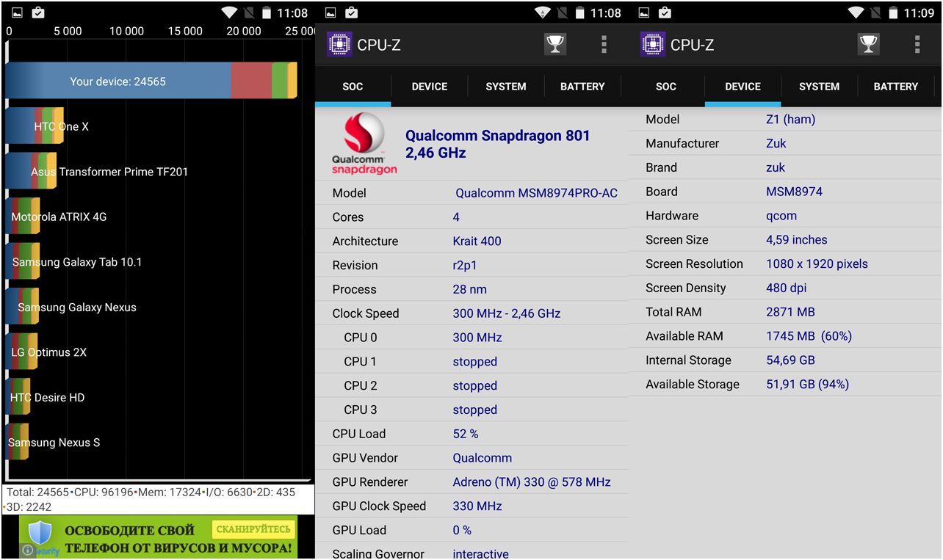Open the trophy icon on the SOC screen

[x=555, y=44]
